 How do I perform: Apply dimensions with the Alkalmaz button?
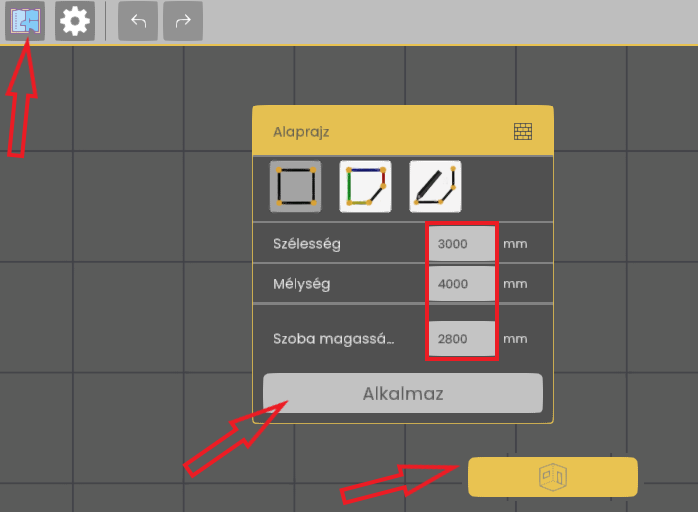(403, 393)
